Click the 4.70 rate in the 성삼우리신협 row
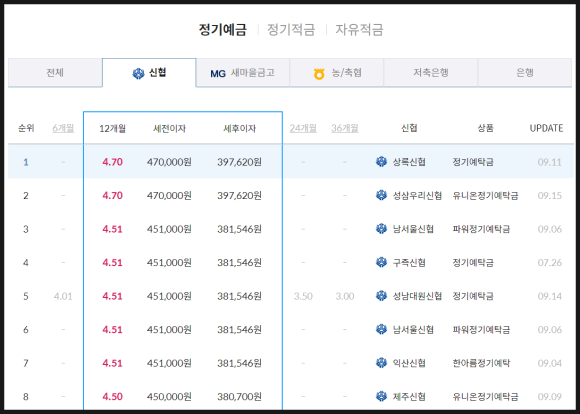 click(112, 195)
